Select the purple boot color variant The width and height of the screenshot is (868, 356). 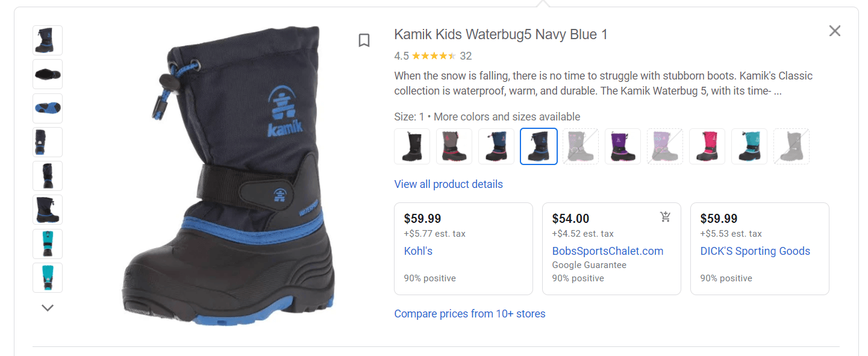[x=622, y=146]
